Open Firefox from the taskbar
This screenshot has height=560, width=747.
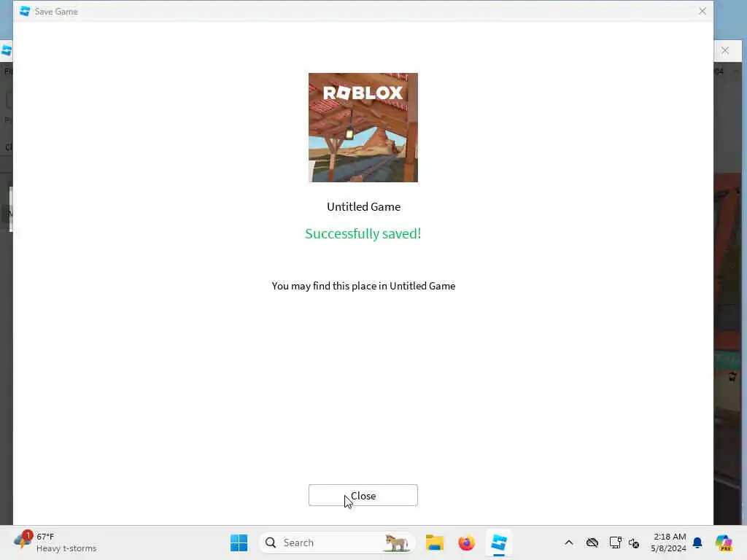(x=466, y=542)
